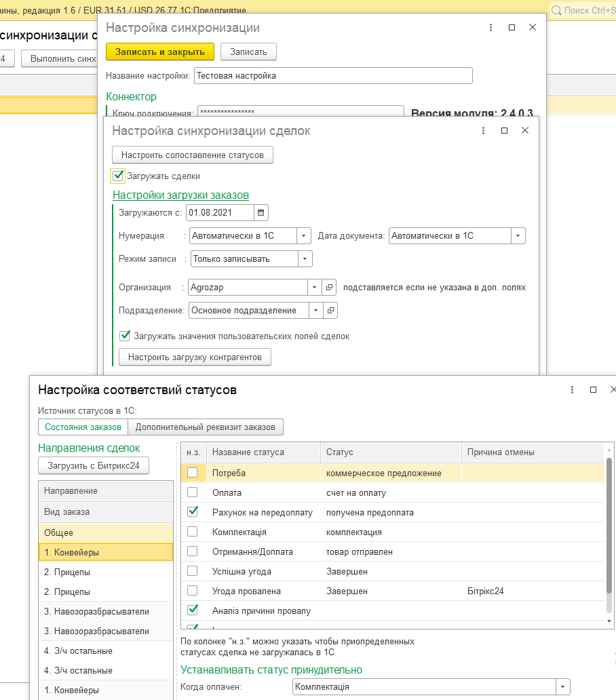Check н.з. box for Комплектація row
Viewport: 616px width, 700px height.
point(193,532)
